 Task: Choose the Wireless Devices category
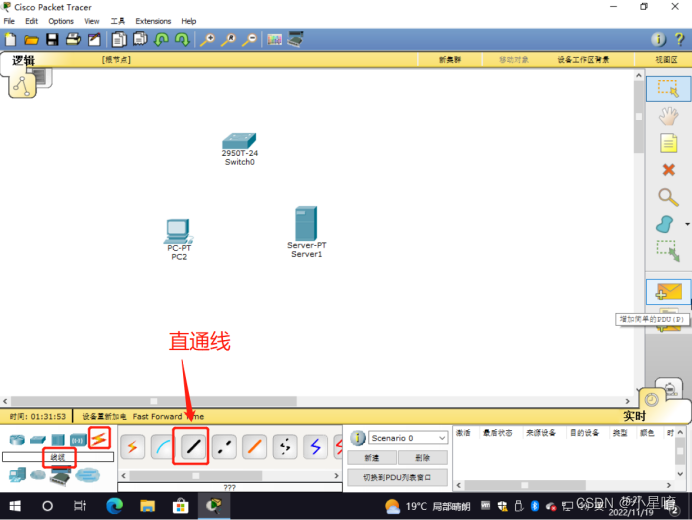[x=78, y=440]
